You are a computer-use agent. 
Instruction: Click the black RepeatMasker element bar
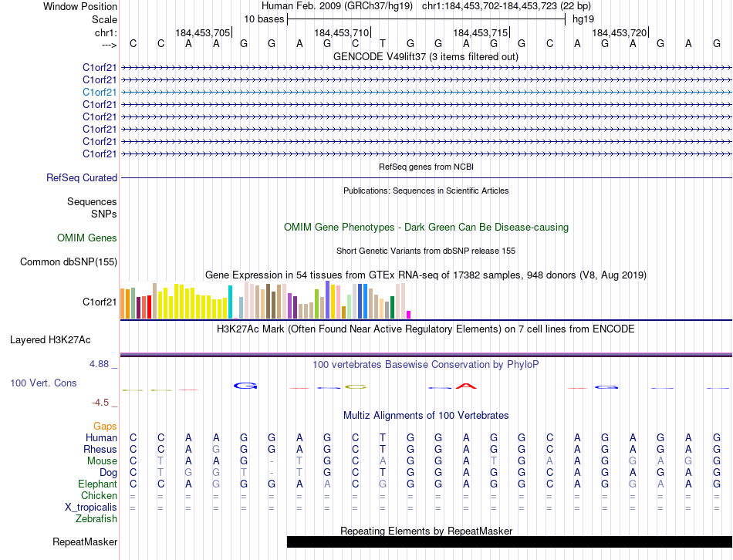(x=509, y=541)
